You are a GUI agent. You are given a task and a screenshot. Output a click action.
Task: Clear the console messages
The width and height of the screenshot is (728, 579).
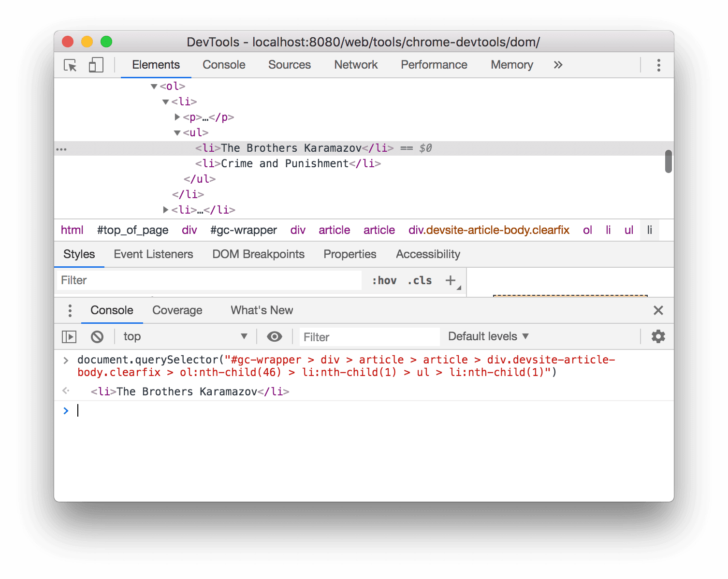(98, 336)
